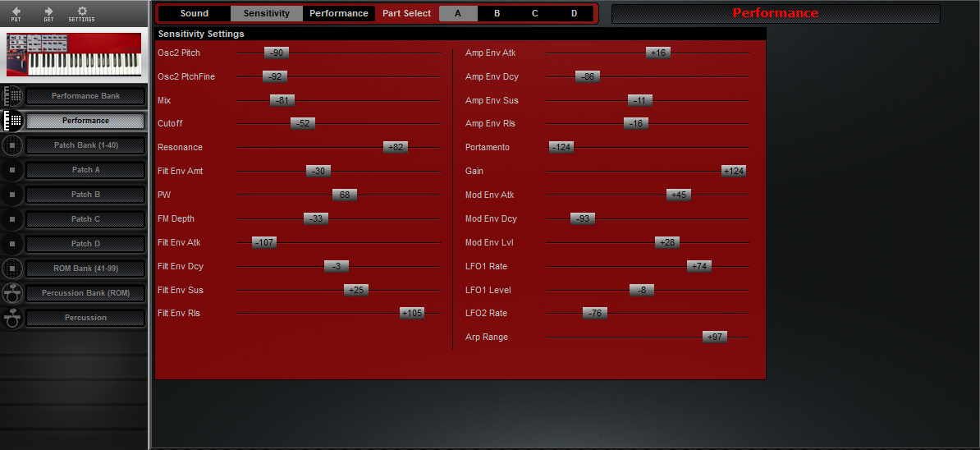
Task: Click the Percussion Bank drum icon
Action: [12, 293]
